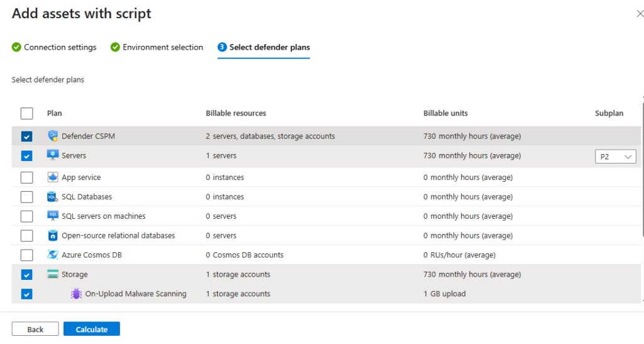Click the SQL servers on machines plan name

[x=104, y=216]
